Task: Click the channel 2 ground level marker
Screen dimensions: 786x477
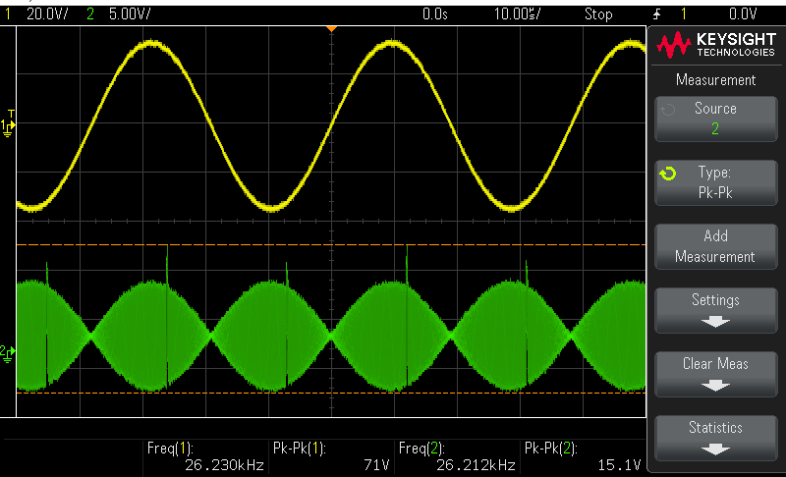Action: pyautogui.click(x=8, y=353)
